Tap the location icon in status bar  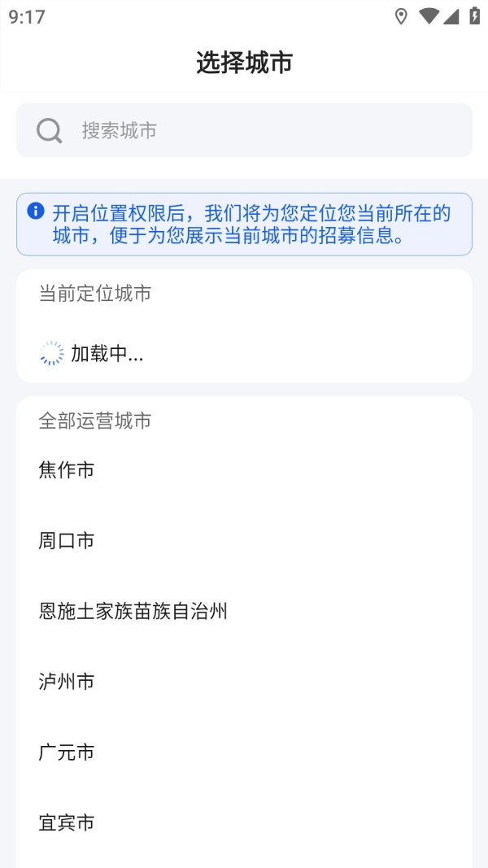(x=401, y=16)
